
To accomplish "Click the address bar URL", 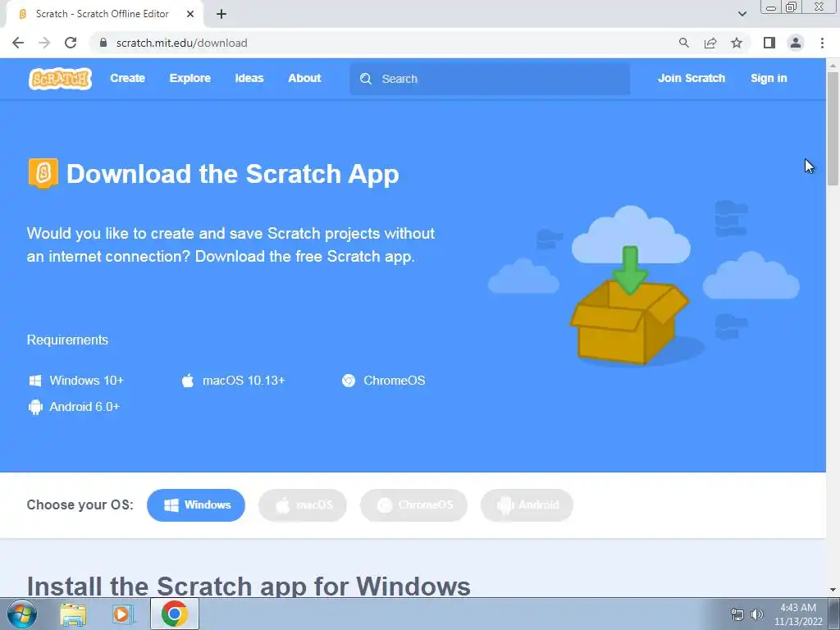I will click(181, 43).
